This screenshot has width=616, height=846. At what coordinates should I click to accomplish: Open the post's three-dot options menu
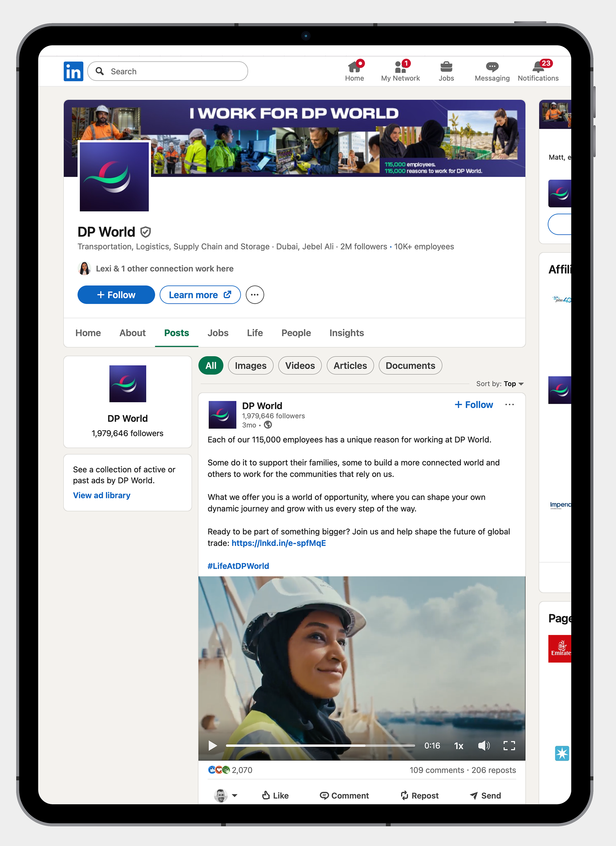[x=509, y=404]
